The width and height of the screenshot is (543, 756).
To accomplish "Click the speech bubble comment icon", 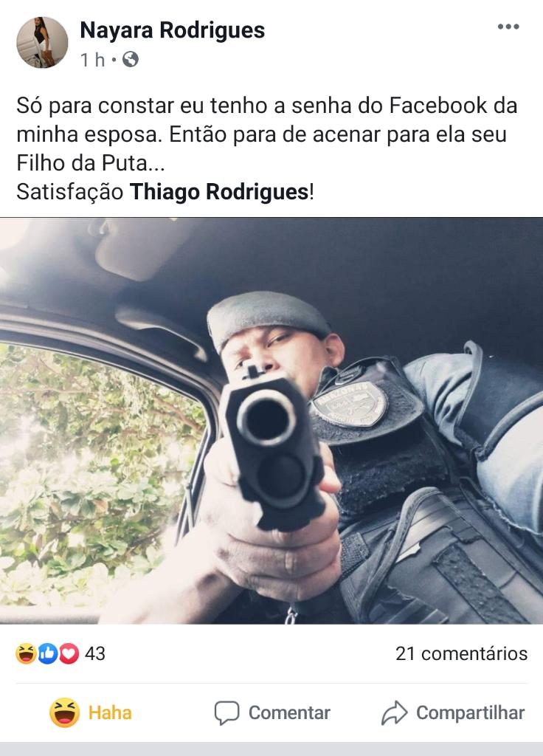I will click(x=226, y=713).
